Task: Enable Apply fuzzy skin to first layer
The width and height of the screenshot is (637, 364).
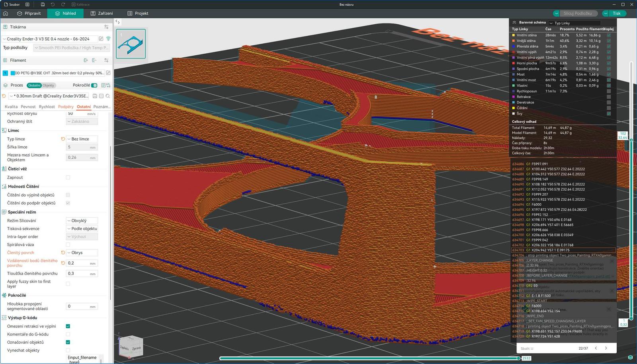Action: (x=68, y=284)
